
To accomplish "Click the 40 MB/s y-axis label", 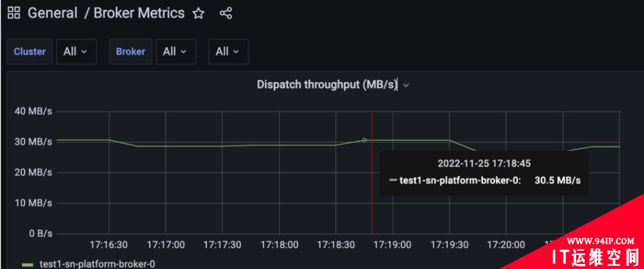I will 34,111.
